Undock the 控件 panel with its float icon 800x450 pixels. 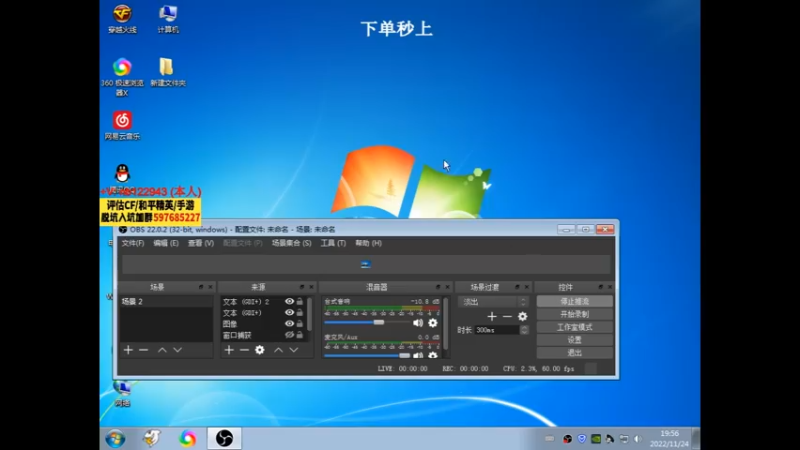click(601, 287)
